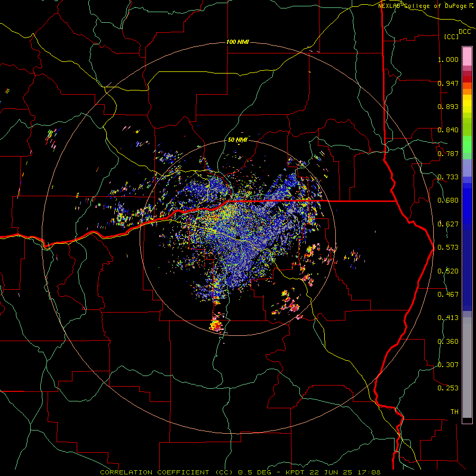Click the 'KPDT' station identifier
The width and height of the screenshot is (476, 476).
[x=296, y=472]
